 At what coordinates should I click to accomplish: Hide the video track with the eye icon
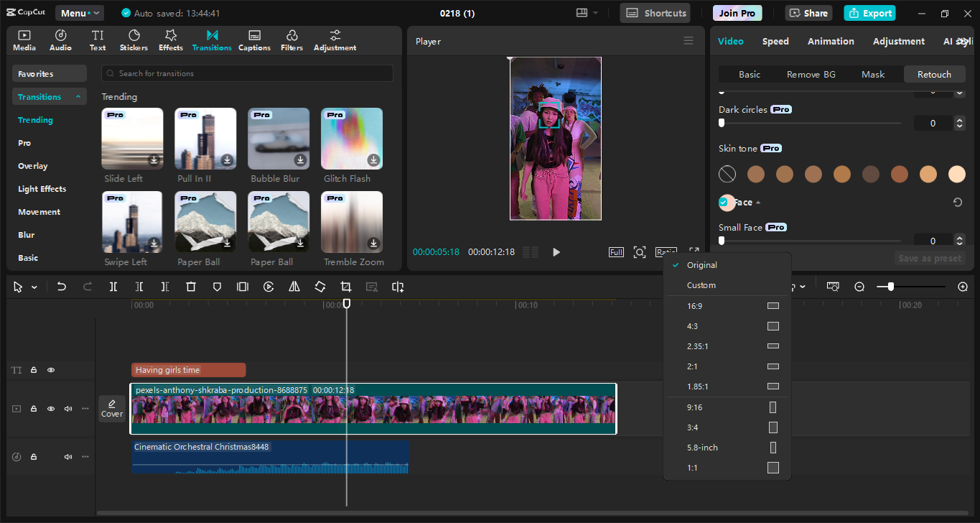point(50,408)
